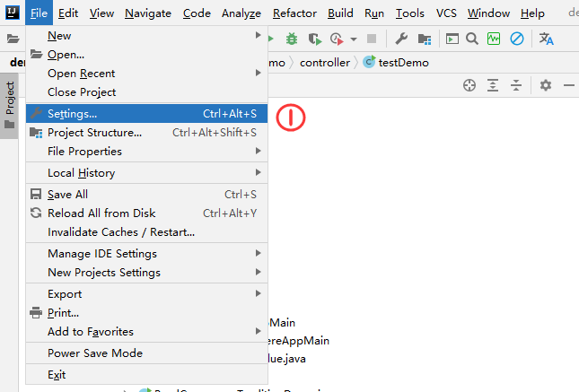
Task: Click the Translate icon in toolbar
Action: [x=547, y=39]
